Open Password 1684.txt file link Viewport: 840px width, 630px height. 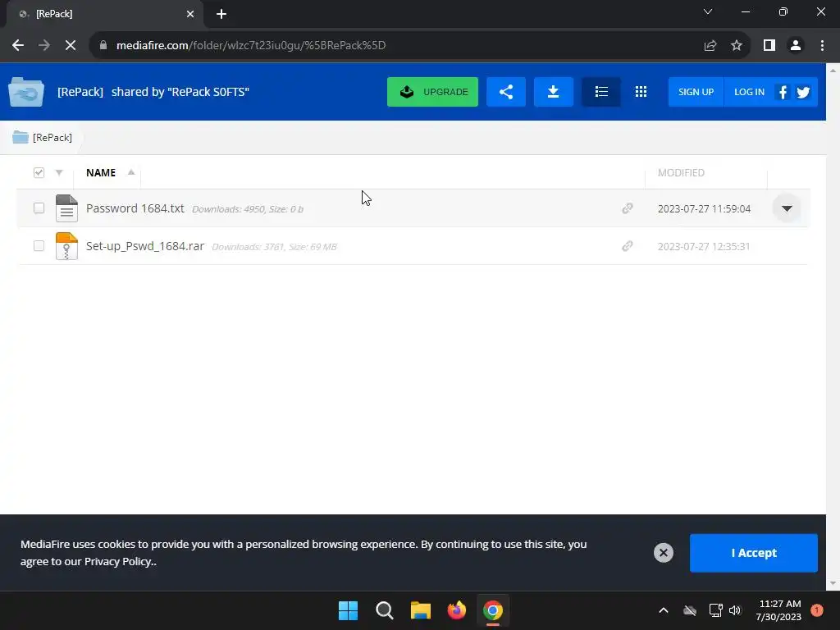click(135, 208)
